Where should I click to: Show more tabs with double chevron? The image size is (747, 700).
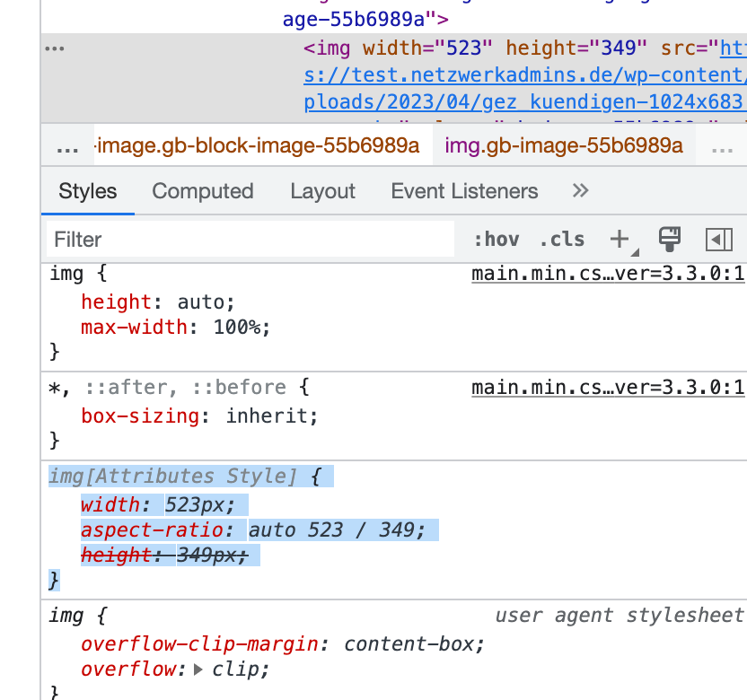pyautogui.click(x=580, y=191)
